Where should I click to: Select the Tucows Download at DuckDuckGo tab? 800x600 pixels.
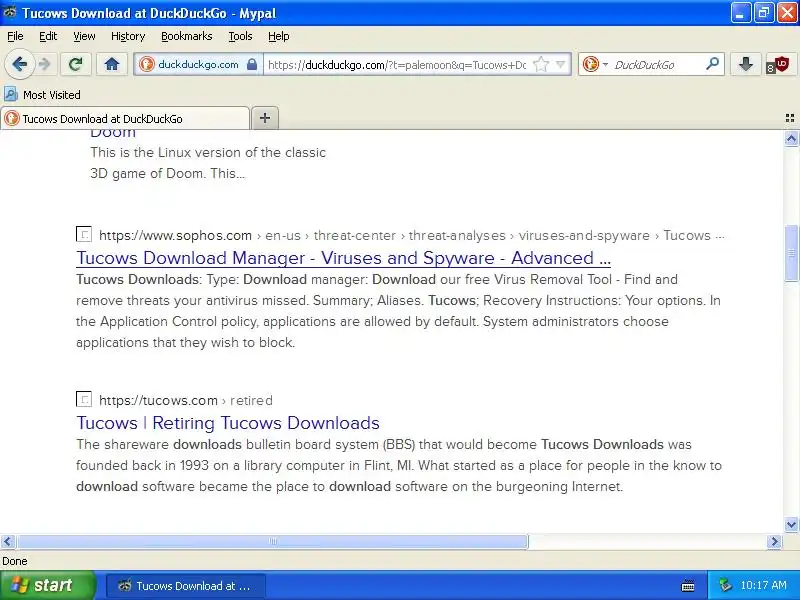point(125,118)
